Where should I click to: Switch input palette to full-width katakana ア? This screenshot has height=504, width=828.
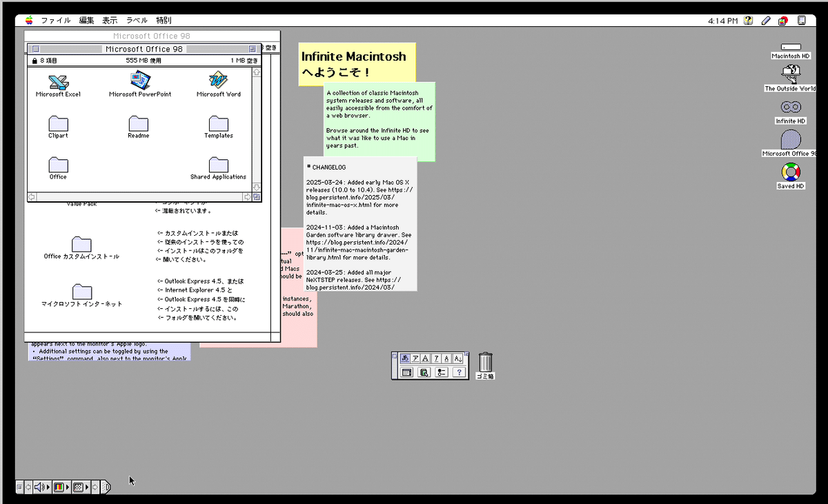click(415, 359)
